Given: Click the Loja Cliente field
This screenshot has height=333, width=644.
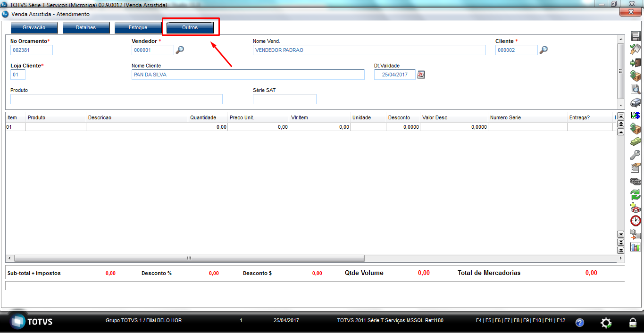Looking at the screenshot, I should point(18,75).
